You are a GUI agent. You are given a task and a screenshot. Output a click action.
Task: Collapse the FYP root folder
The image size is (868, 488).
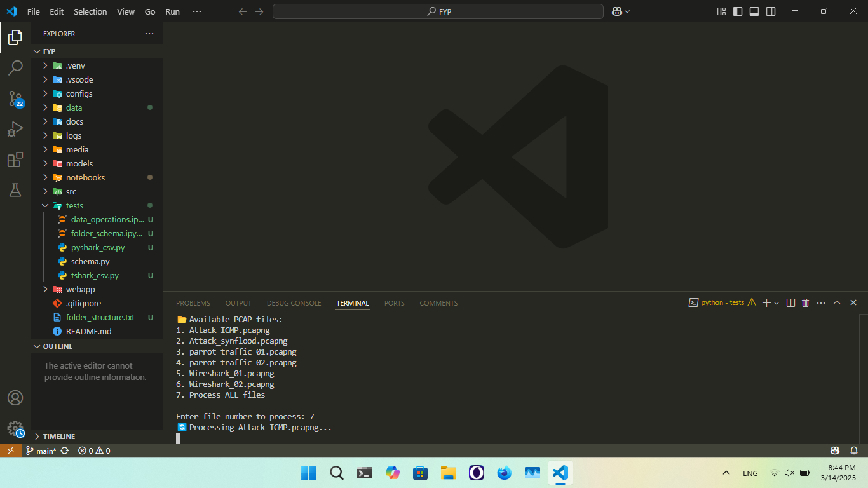(x=37, y=51)
